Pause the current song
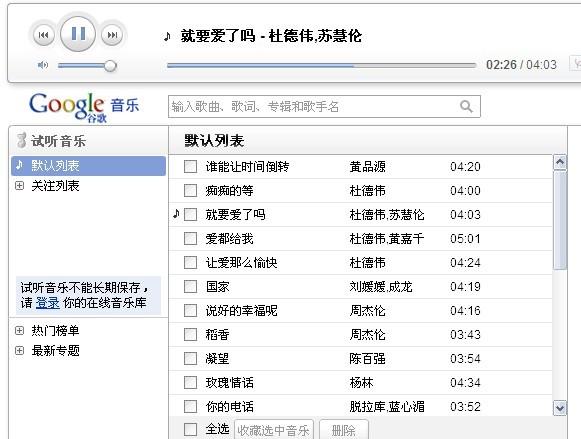 [x=78, y=34]
